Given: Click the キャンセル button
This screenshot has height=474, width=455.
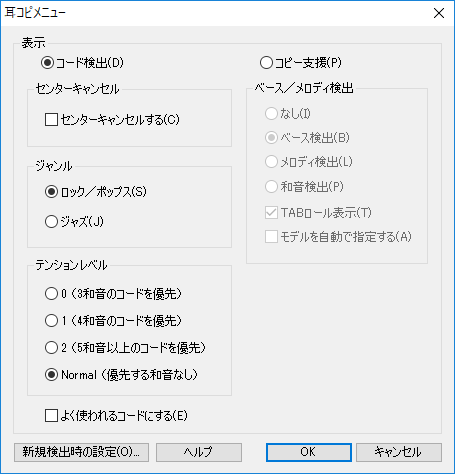Looking at the screenshot, I should pyautogui.click(x=399, y=452).
